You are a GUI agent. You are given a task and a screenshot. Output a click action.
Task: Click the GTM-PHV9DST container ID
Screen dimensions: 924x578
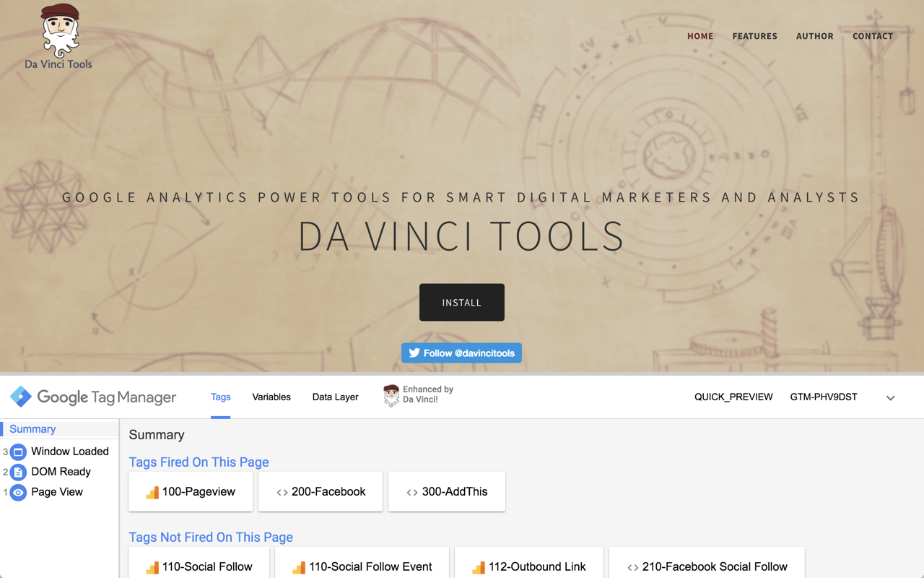824,397
